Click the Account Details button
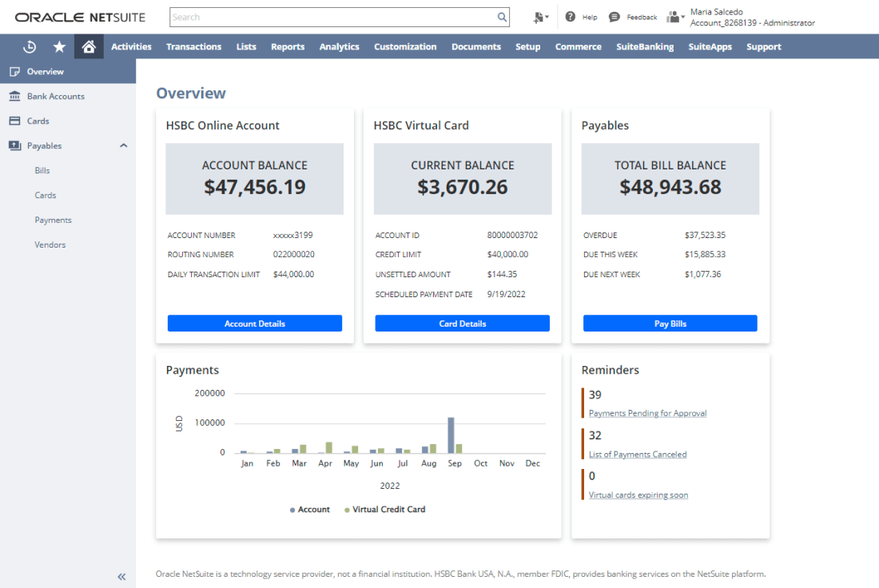 coord(254,324)
